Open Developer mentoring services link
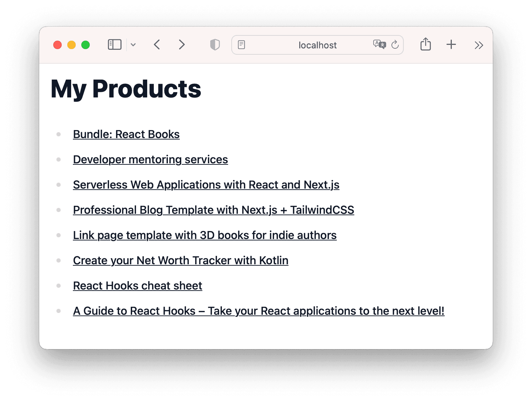This screenshot has height=401, width=532. pyautogui.click(x=150, y=159)
